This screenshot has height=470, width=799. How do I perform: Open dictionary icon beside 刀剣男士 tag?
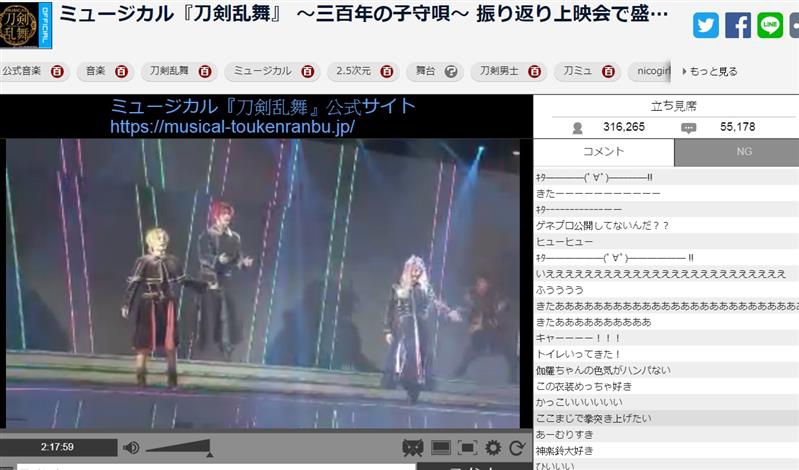click(534, 71)
